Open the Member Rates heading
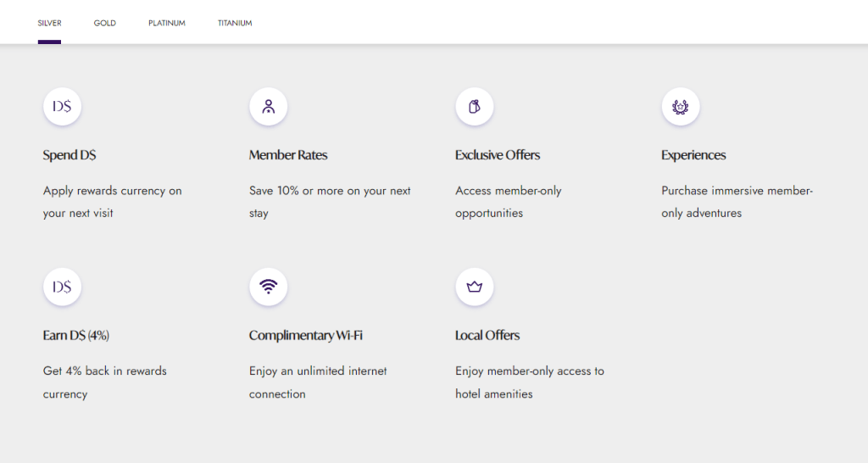868x463 pixels. coord(288,155)
